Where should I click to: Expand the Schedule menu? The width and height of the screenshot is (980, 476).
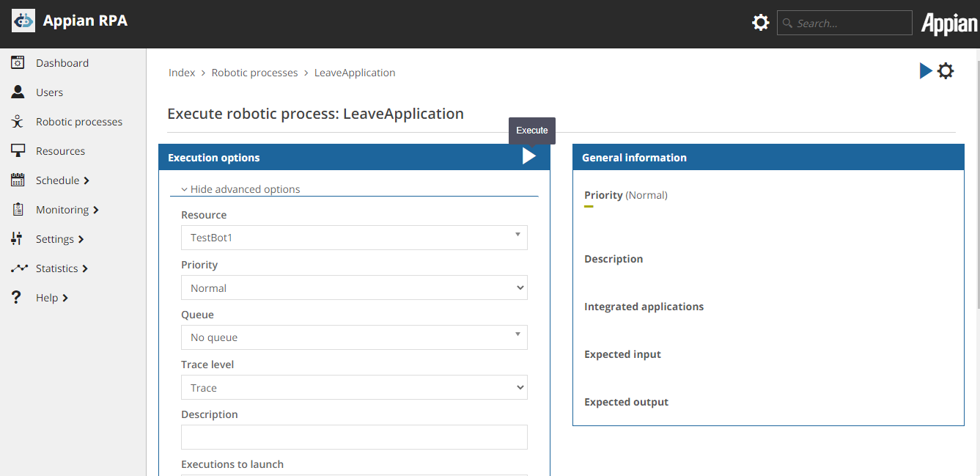62,180
